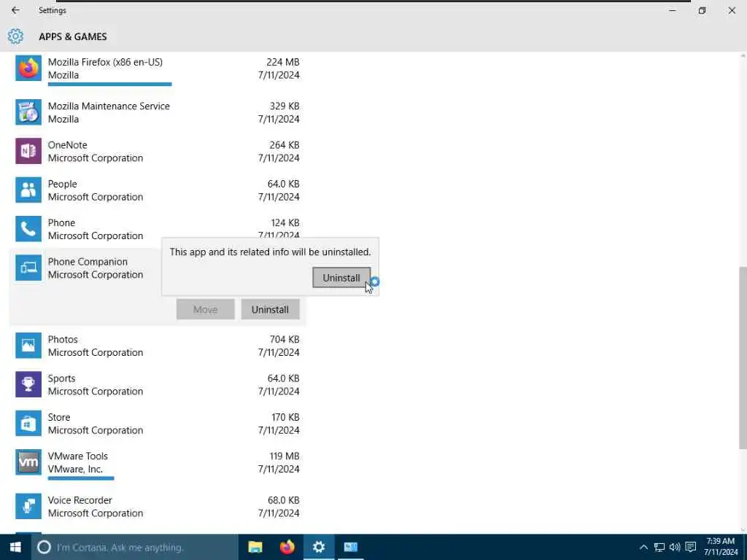Click the VMware, Inc. publisher text
This screenshot has width=747, height=560.
pyautogui.click(x=75, y=469)
